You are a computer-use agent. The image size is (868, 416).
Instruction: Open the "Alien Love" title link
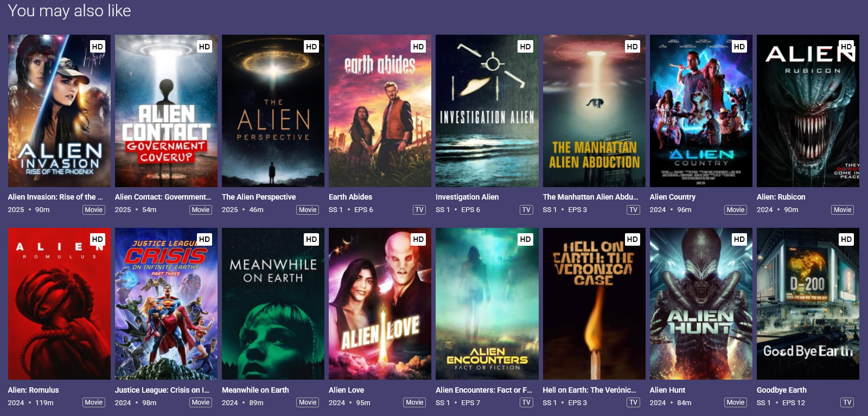click(x=346, y=390)
